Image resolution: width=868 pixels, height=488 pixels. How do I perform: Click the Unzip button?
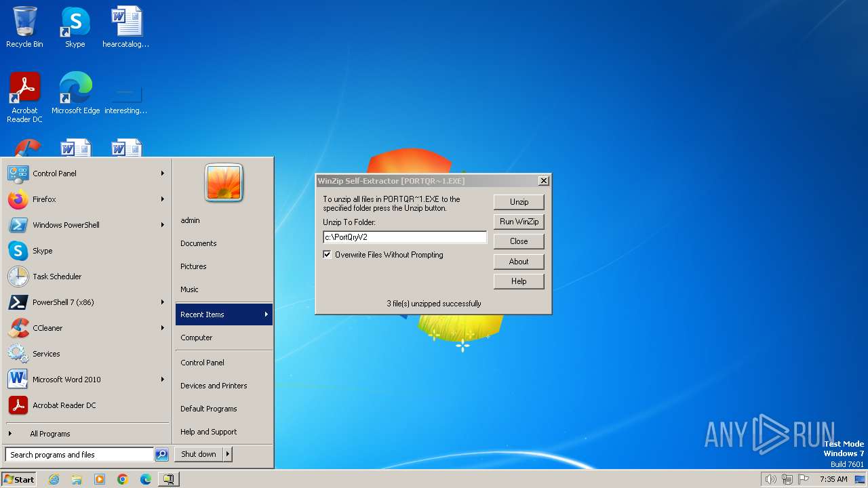tap(519, 202)
